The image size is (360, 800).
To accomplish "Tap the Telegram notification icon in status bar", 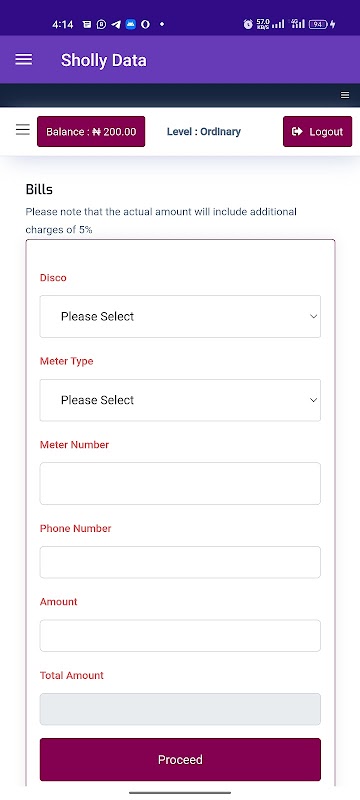I will pyautogui.click(x=116, y=24).
